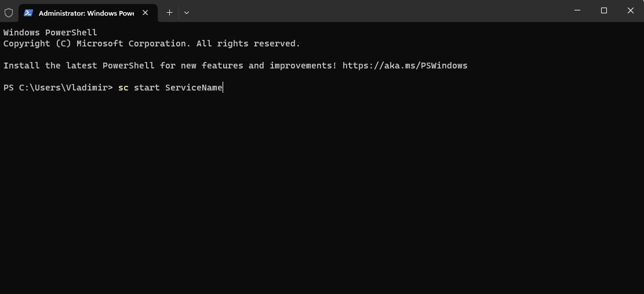Maximize the terminal window
644x294 pixels.
[604, 10]
